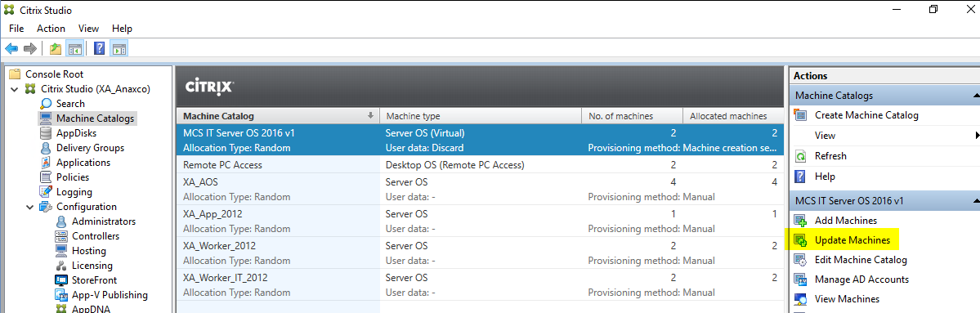Click the App-V Publishing icon
980x313 pixels.
(x=61, y=295)
